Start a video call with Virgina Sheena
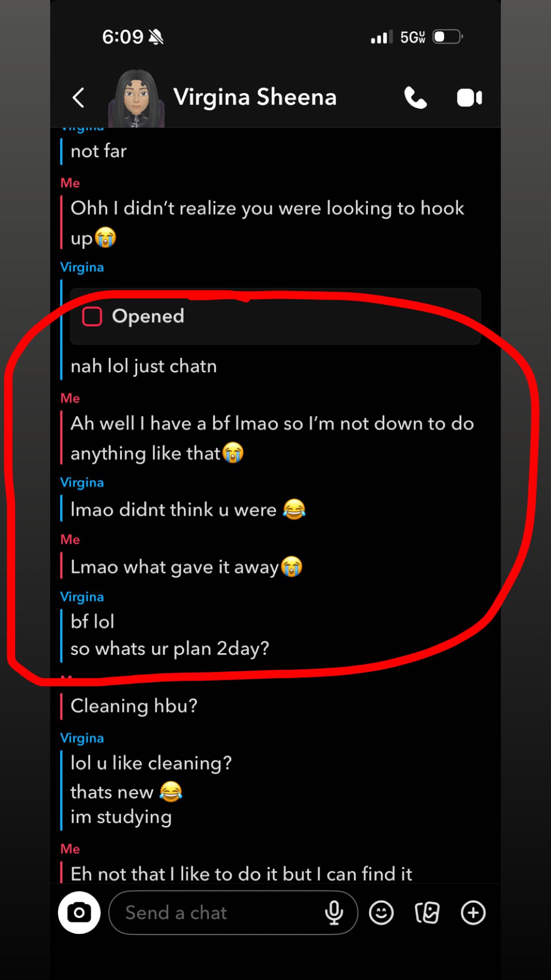This screenshot has height=980, width=551. (469, 98)
